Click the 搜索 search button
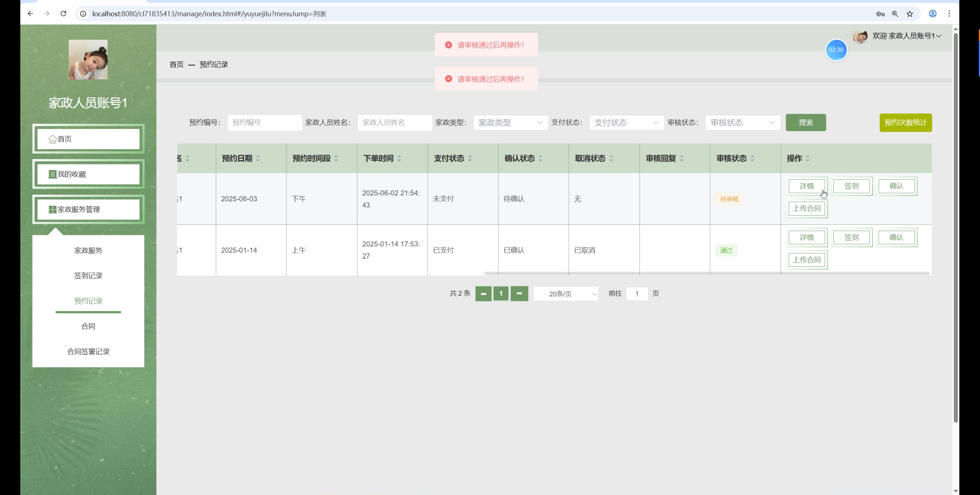 click(805, 123)
